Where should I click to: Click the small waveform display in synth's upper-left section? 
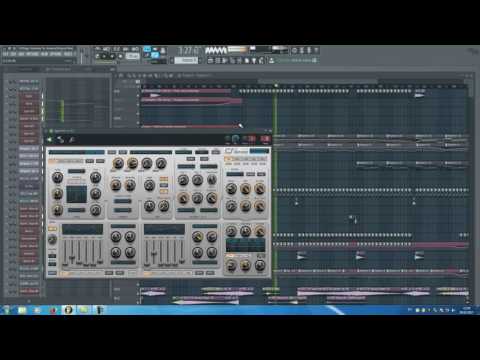pyautogui.click(x=77, y=194)
